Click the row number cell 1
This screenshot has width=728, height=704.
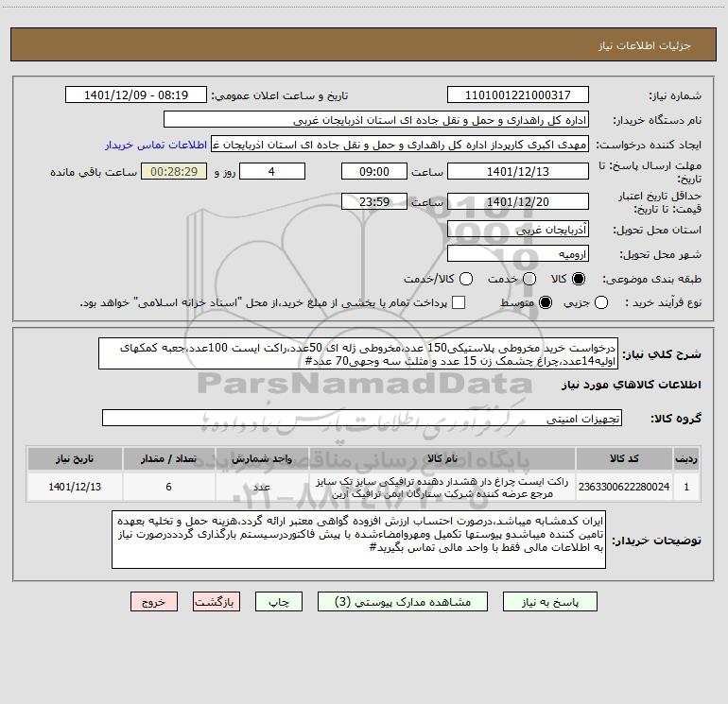click(x=686, y=487)
